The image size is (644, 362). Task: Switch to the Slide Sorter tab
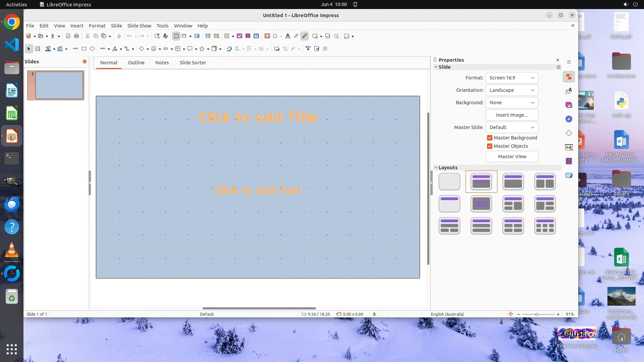tap(193, 63)
